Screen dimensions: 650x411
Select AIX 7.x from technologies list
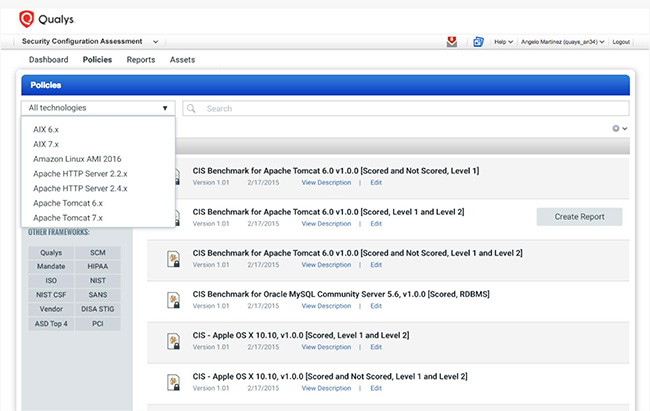(46, 144)
